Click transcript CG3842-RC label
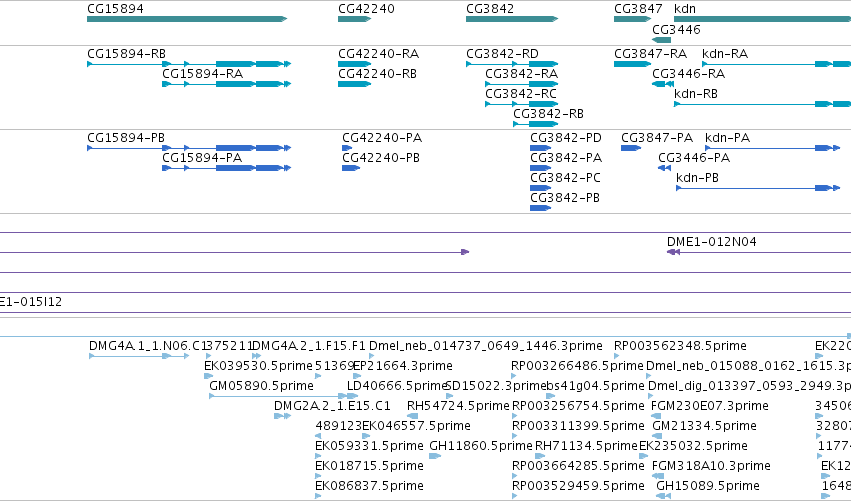 coord(521,94)
